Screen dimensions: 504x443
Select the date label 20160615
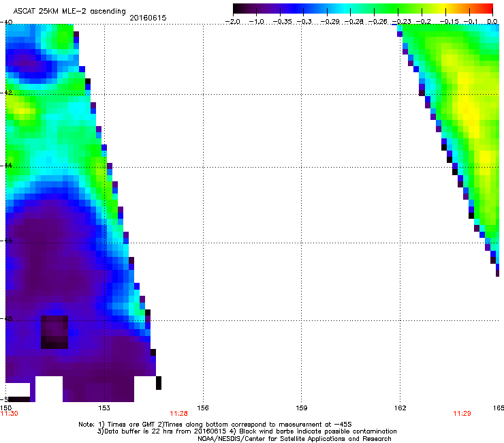click(x=148, y=18)
